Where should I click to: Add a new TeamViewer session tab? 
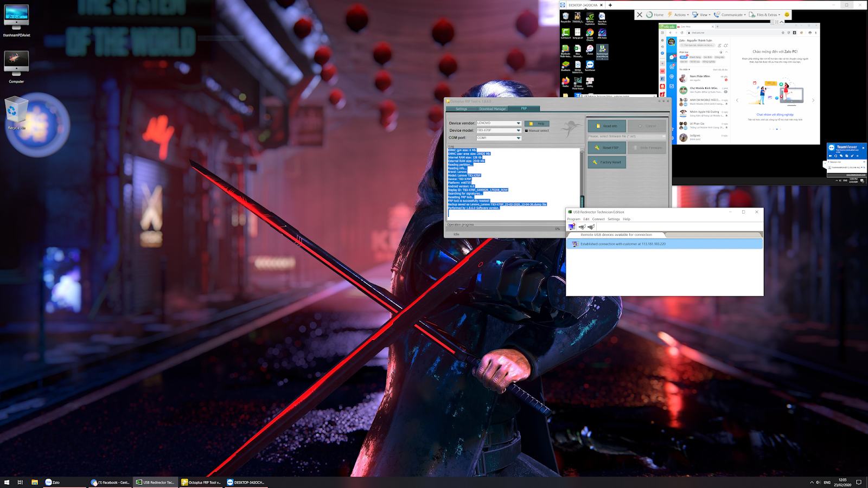coord(610,5)
